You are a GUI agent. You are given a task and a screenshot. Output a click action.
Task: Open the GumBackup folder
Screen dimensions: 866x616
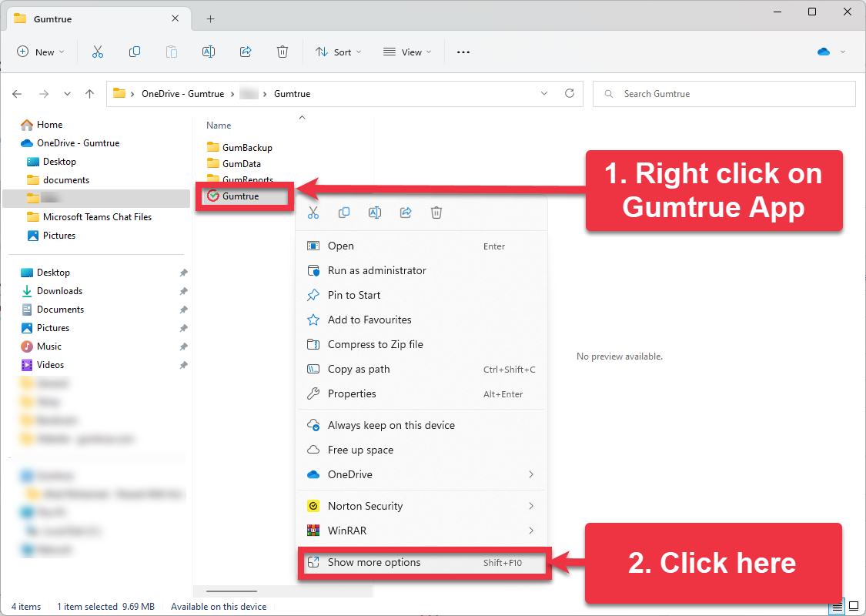click(239, 148)
